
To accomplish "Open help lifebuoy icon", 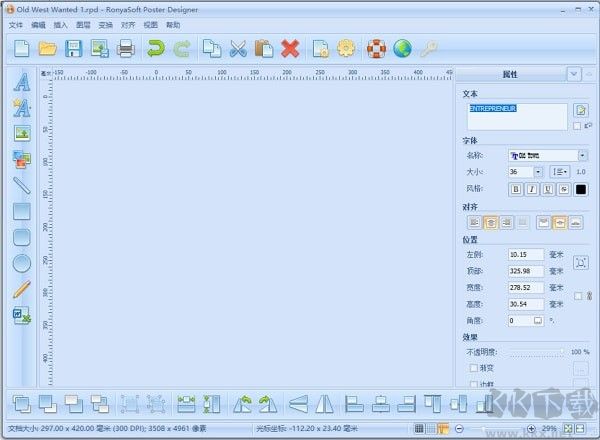I will pyautogui.click(x=377, y=49).
